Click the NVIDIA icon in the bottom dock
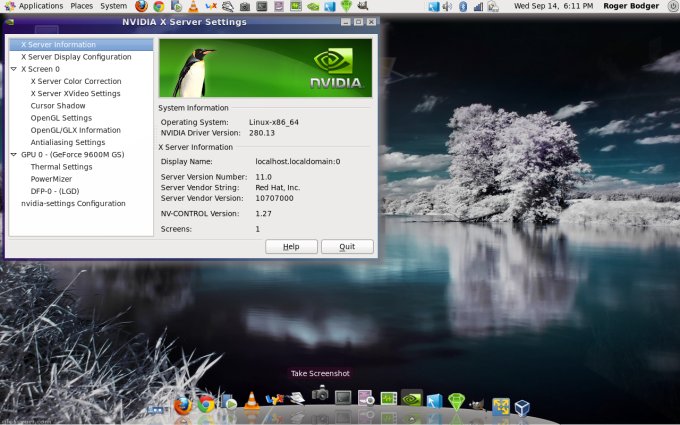This screenshot has height=425, width=680. (411, 398)
